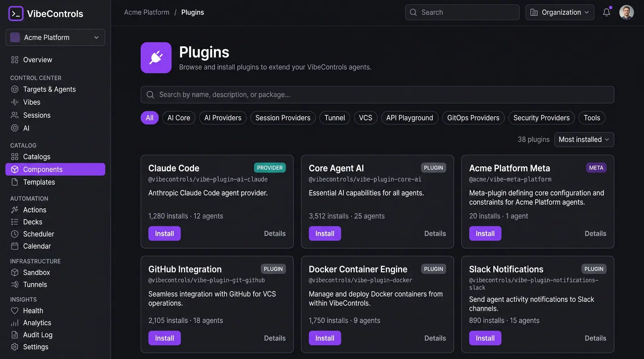The width and height of the screenshot is (644, 359).
Task: Click the AI sidebar icon
Action: point(15,128)
